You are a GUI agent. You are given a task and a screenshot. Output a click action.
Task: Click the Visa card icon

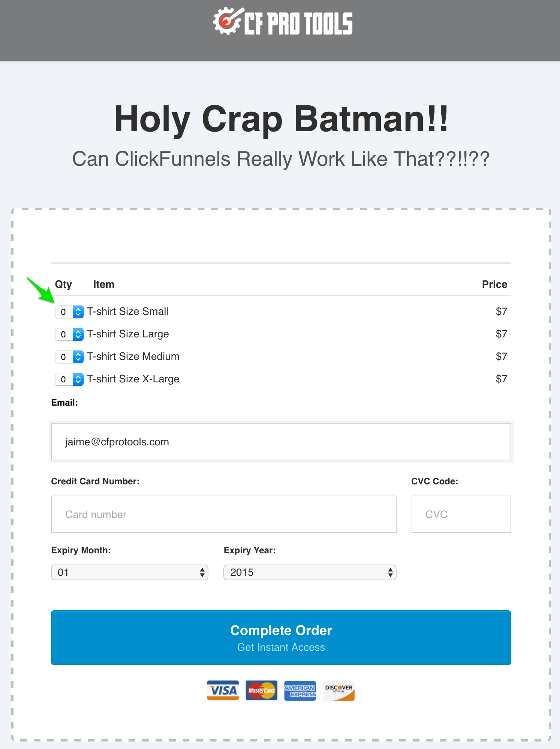(x=223, y=690)
